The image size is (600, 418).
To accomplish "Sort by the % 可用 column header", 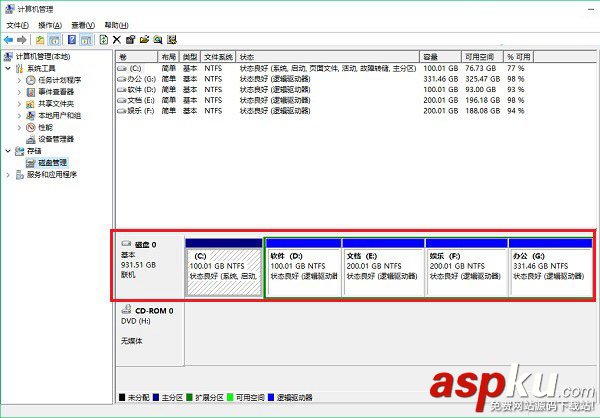I will pos(518,57).
